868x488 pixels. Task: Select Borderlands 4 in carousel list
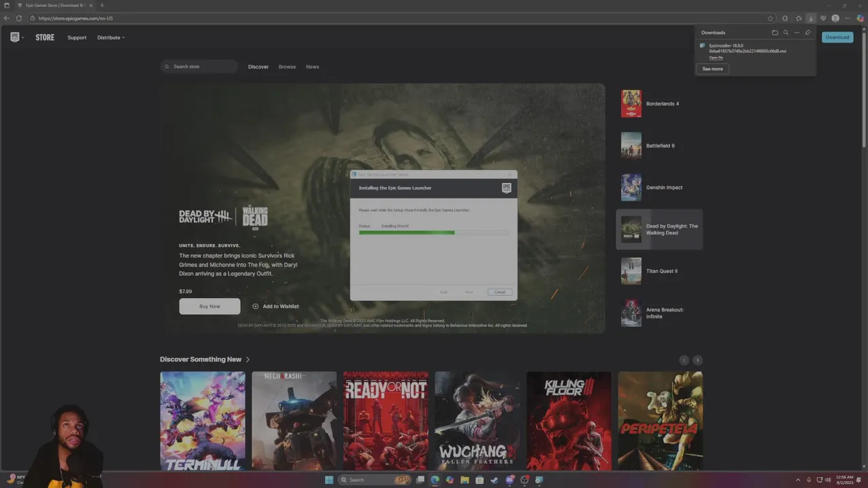(659, 104)
